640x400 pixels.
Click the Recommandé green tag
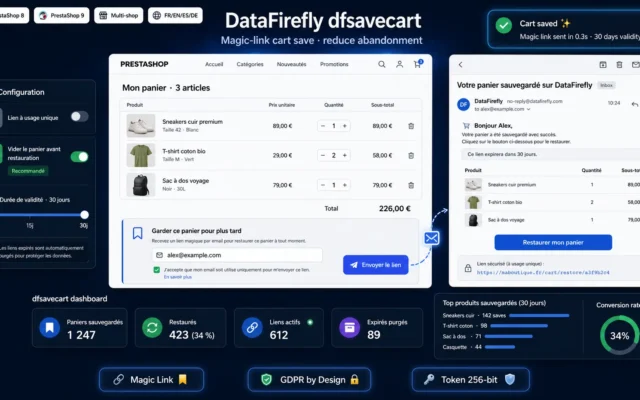pyautogui.click(x=28, y=171)
